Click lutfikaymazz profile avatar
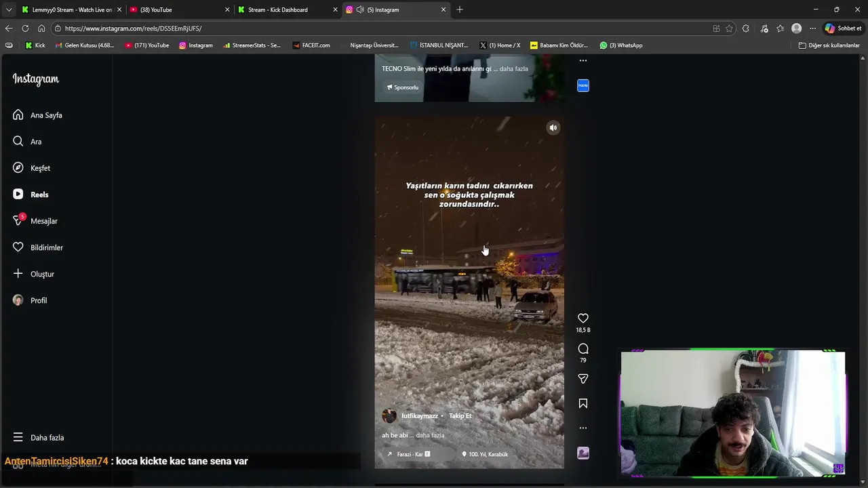868x488 pixels. (x=389, y=416)
